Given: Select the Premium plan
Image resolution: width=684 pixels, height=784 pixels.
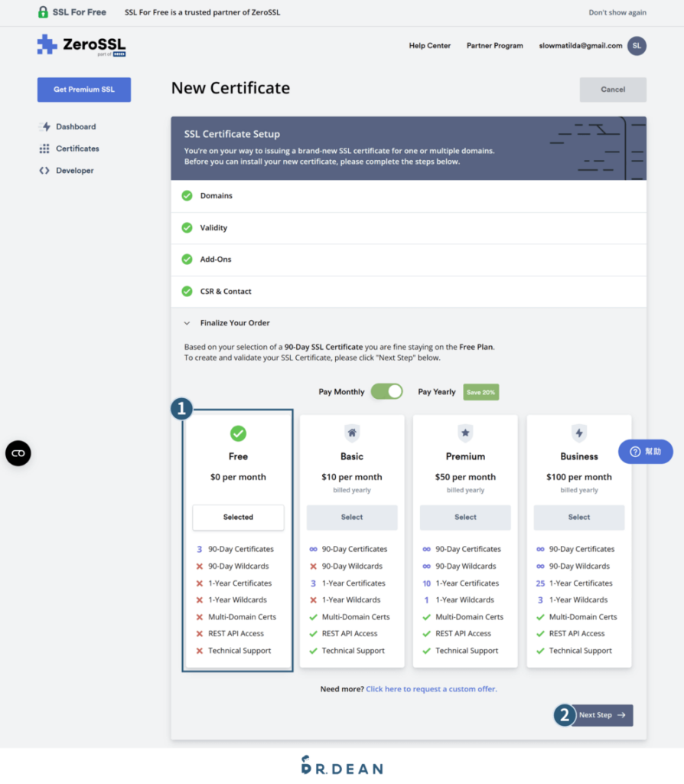Looking at the screenshot, I should tap(465, 518).
